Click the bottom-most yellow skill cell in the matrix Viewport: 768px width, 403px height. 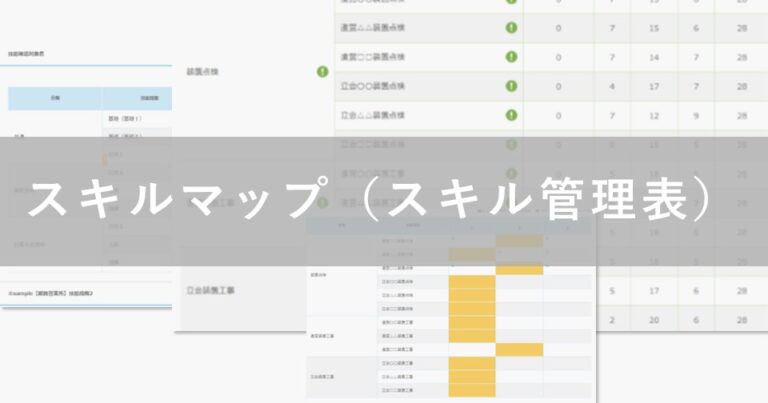[473, 389]
